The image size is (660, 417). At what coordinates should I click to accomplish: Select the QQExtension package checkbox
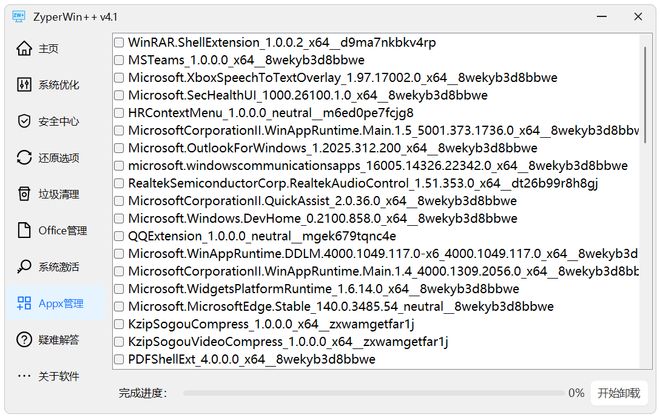click(x=119, y=236)
